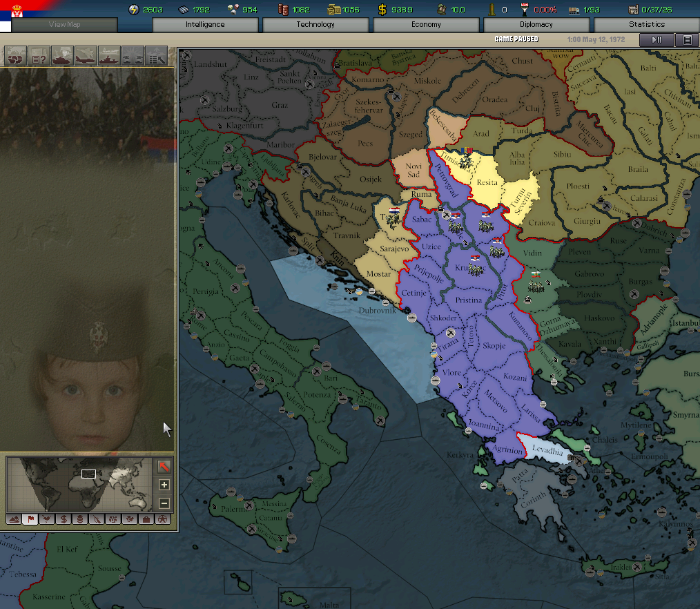This screenshot has width=700, height=609.
Task: Open the Technology tab
Action: (315, 25)
